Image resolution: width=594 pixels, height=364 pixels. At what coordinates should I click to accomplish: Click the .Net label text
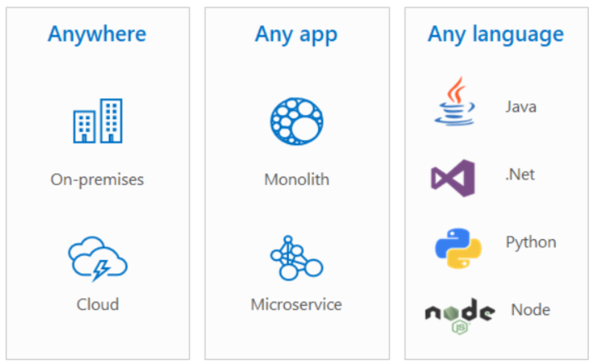coord(520,175)
